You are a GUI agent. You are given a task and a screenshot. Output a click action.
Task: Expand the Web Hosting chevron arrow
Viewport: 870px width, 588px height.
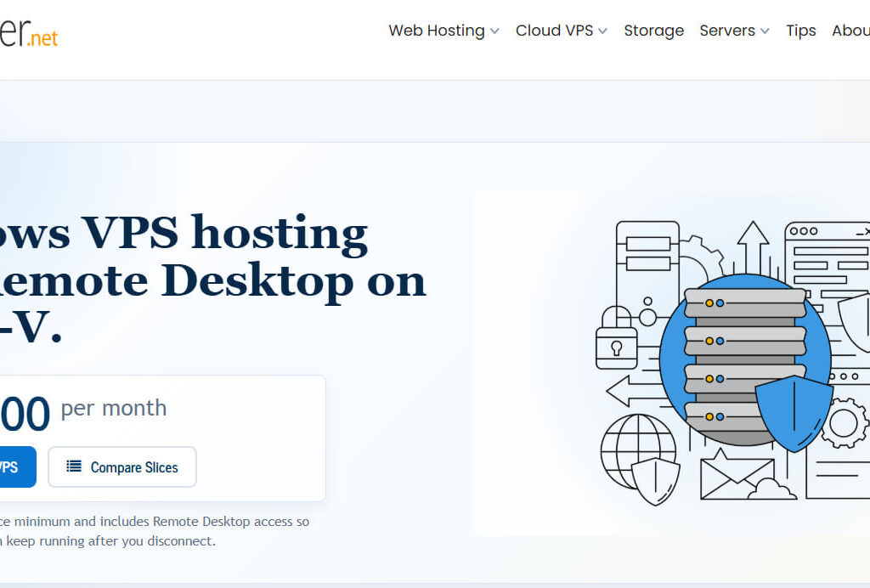494,31
